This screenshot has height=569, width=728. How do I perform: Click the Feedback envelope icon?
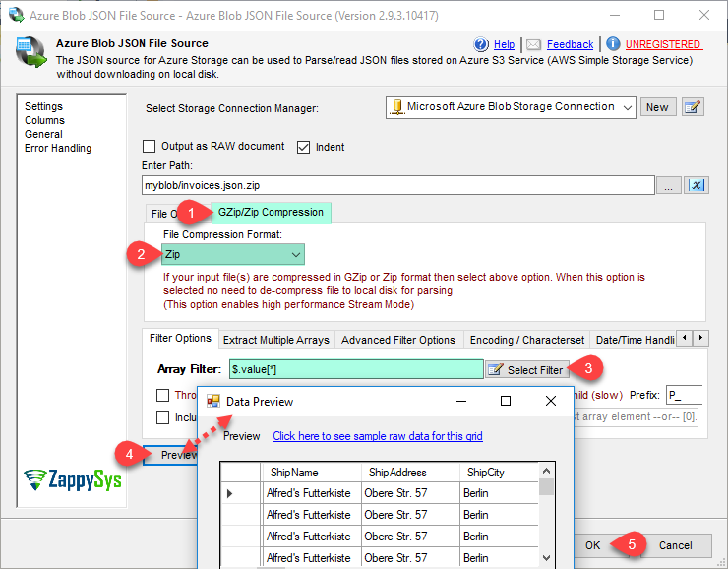[533, 44]
